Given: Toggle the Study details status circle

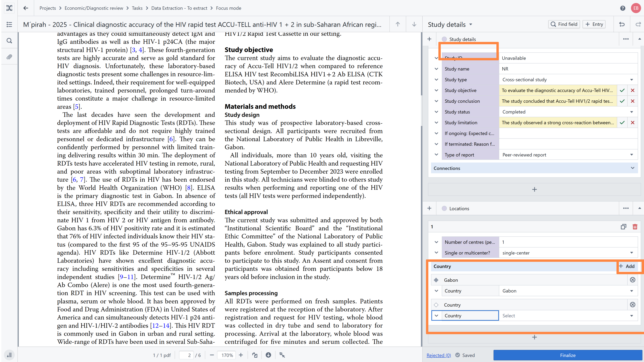Looking at the screenshot, I should 444,39.
